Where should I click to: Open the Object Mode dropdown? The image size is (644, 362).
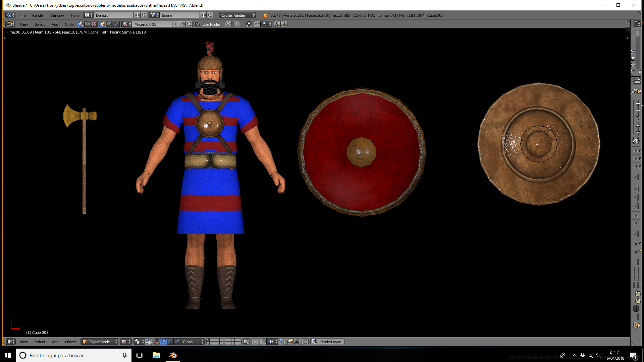coord(100,342)
